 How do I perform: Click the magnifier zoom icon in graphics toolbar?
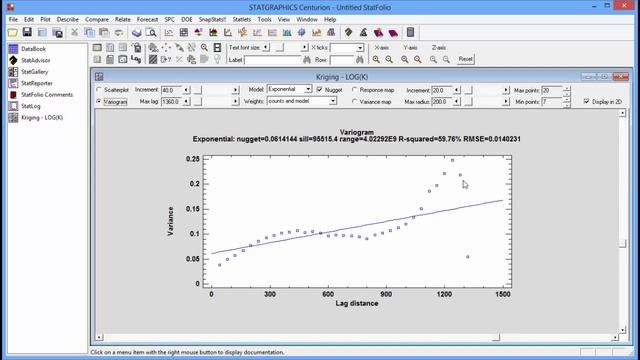[204, 48]
